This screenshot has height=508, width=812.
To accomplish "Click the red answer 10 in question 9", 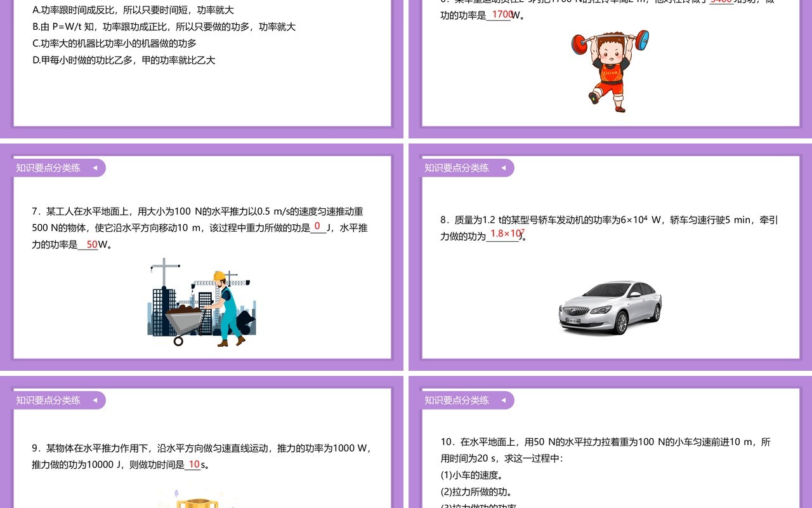I will pos(194,464).
